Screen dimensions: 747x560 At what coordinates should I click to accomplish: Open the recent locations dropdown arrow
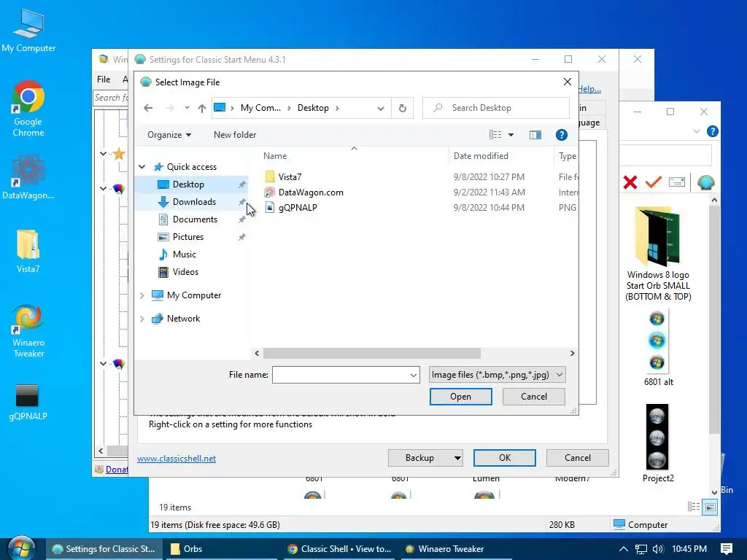[x=187, y=108]
